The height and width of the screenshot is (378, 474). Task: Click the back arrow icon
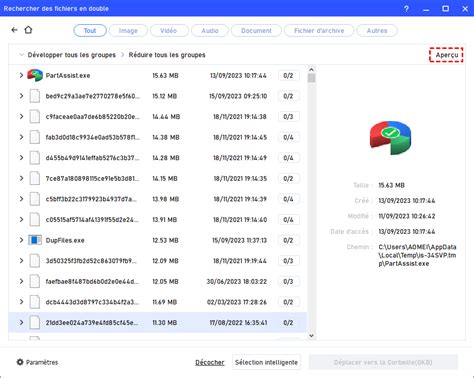(x=14, y=30)
